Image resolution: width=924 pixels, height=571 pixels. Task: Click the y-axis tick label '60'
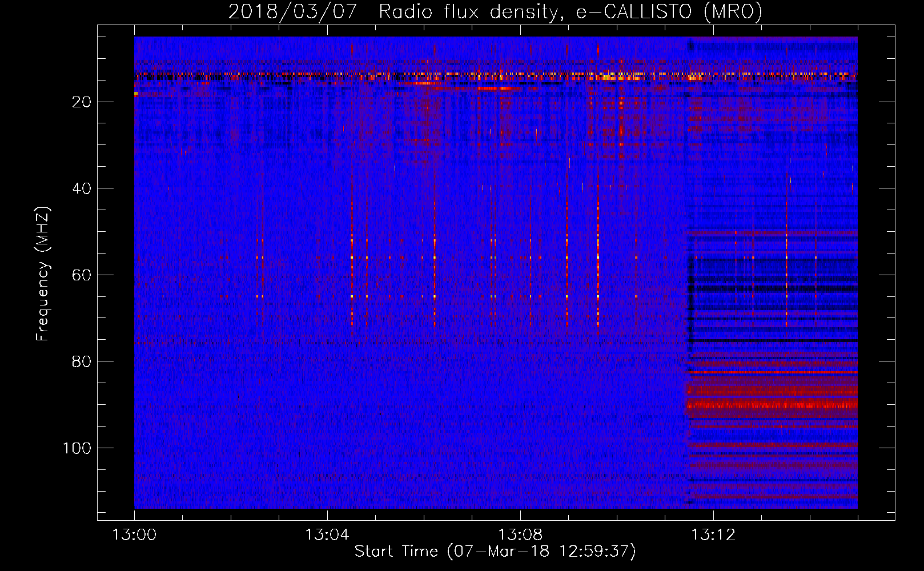pyautogui.click(x=82, y=275)
